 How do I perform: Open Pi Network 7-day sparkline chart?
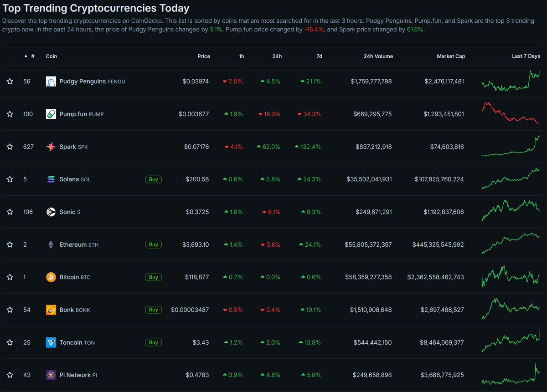pyautogui.click(x=511, y=374)
